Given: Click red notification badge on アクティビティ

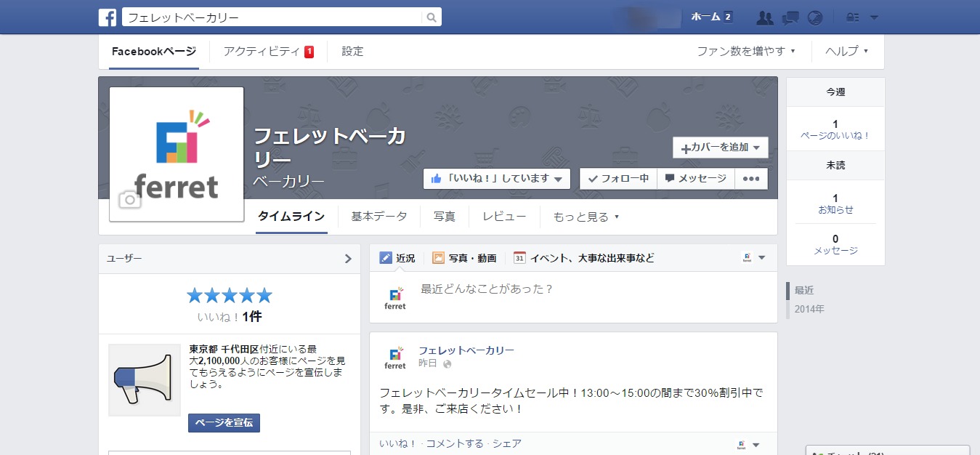Looking at the screenshot, I should [309, 52].
